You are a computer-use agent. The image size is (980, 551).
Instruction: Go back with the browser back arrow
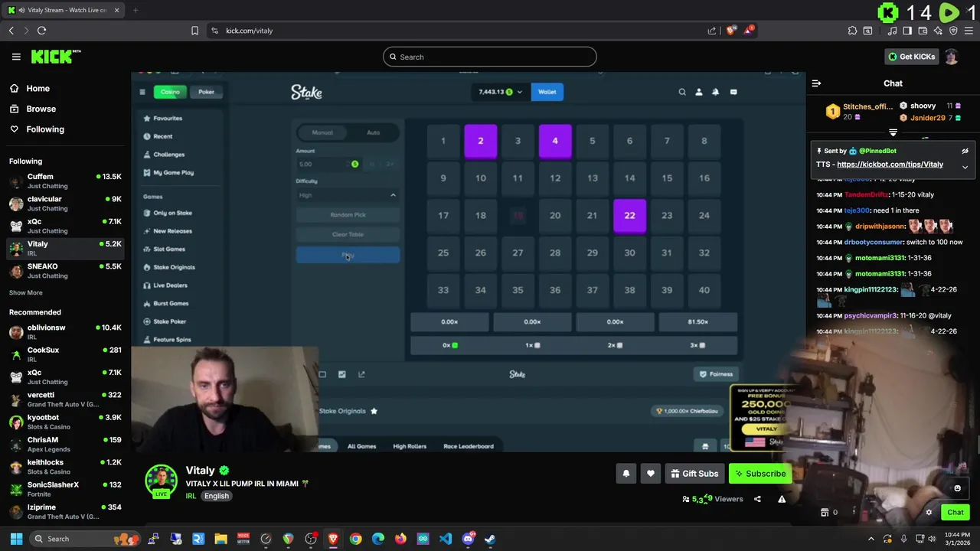coord(11,31)
